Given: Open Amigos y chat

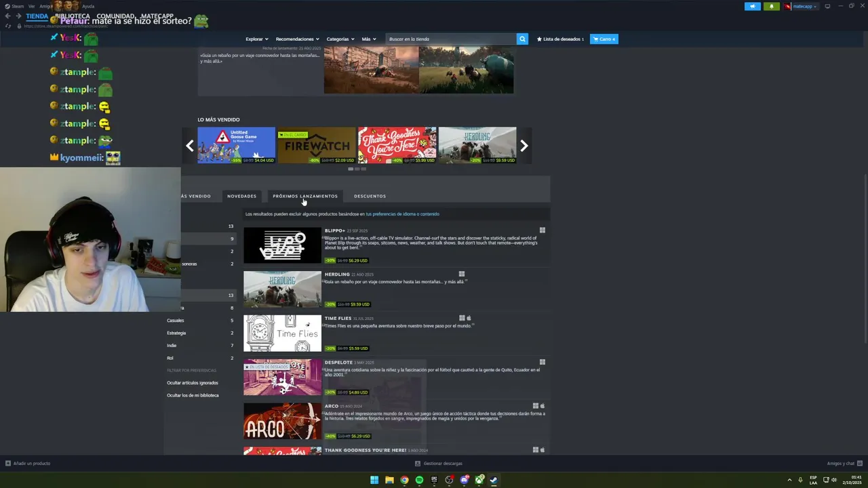Looking at the screenshot, I should pos(844,464).
